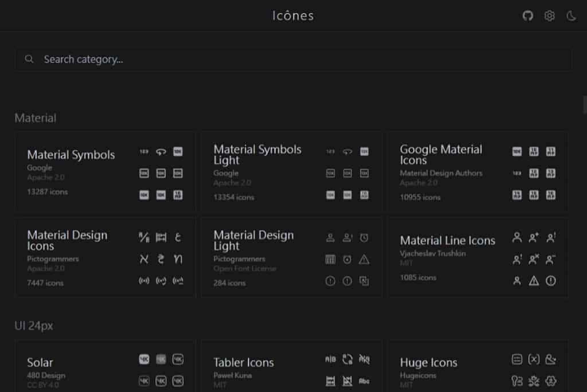Open settings via the gear icon
The image size is (587, 392).
549,16
